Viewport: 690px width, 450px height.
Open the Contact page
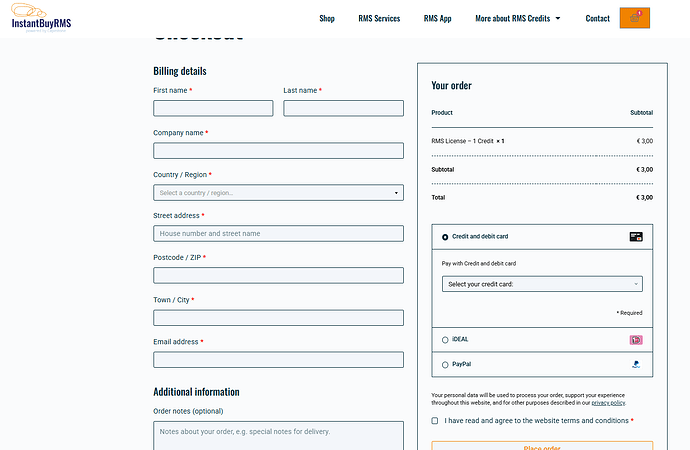597,18
